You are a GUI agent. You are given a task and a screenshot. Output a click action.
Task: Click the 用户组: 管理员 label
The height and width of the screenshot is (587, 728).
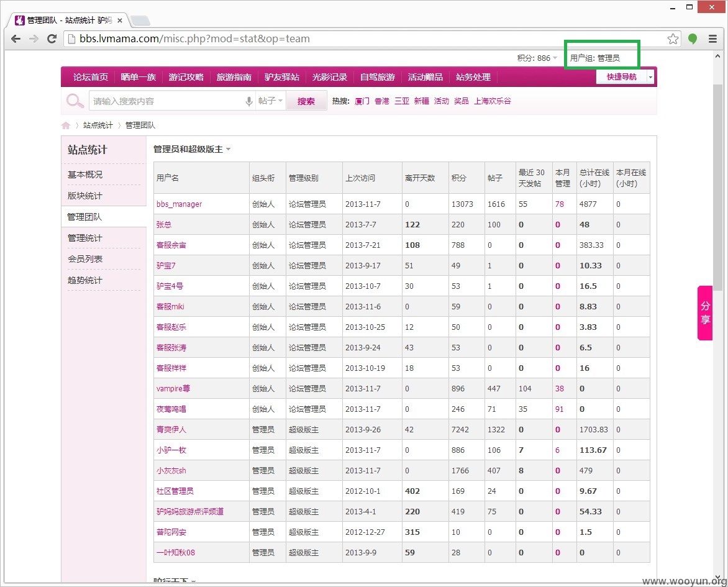point(595,58)
